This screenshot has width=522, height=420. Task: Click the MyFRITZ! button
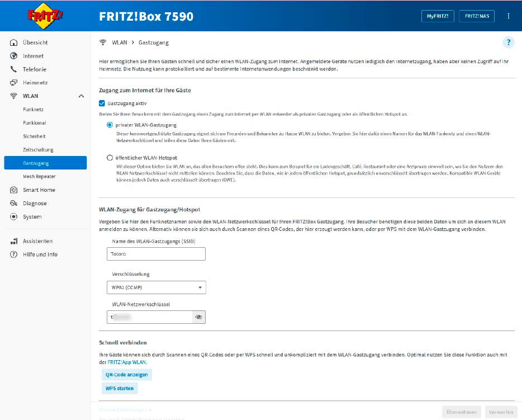[438, 16]
